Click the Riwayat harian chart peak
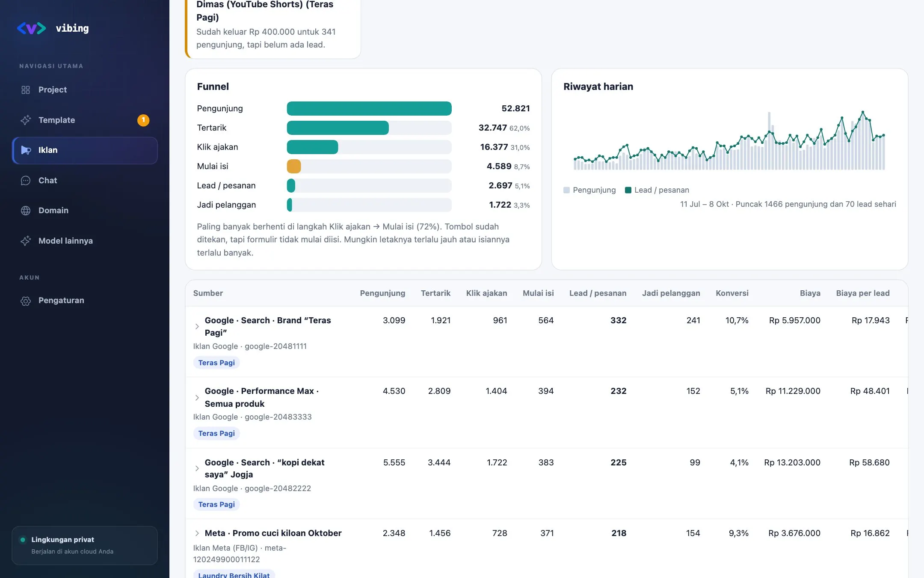 pos(863,112)
